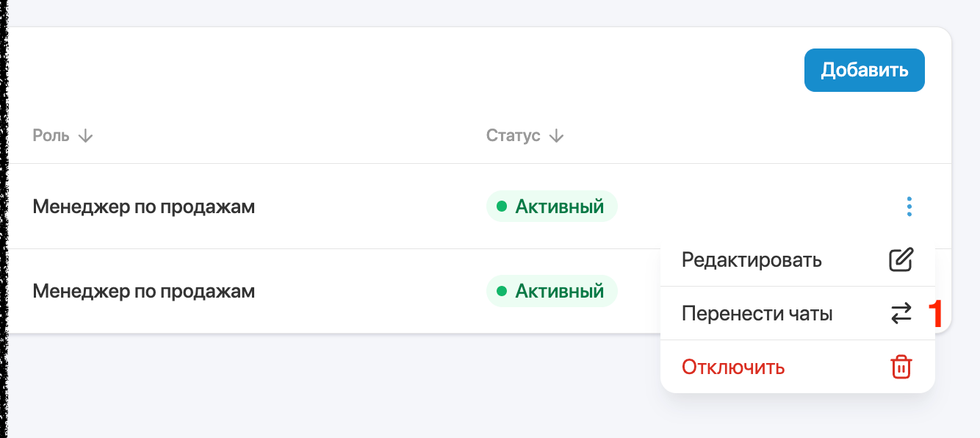Screen dimensions: 980x438
Task: Click the swap arrows icon beside Перенести чаты
Action: 901,314
